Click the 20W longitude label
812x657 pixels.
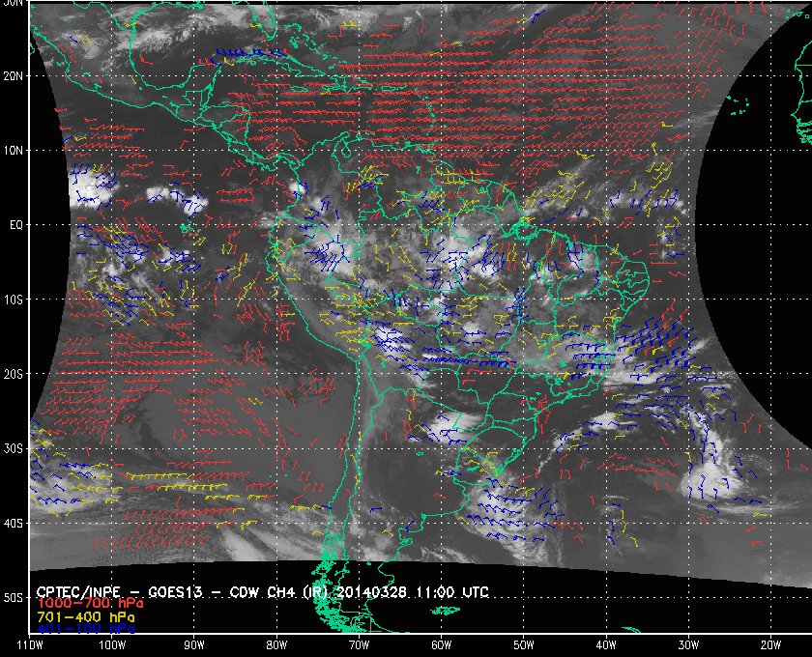pos(770,644)
